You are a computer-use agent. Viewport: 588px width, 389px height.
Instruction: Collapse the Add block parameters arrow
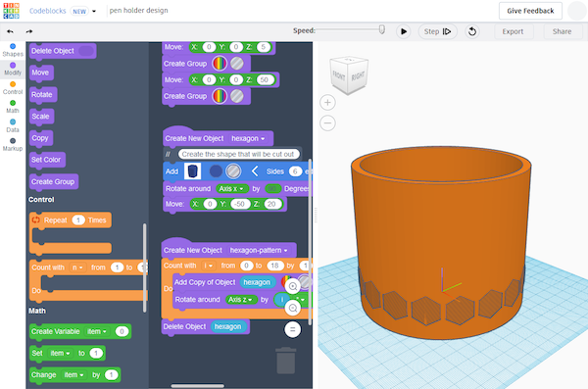point(255,171)
